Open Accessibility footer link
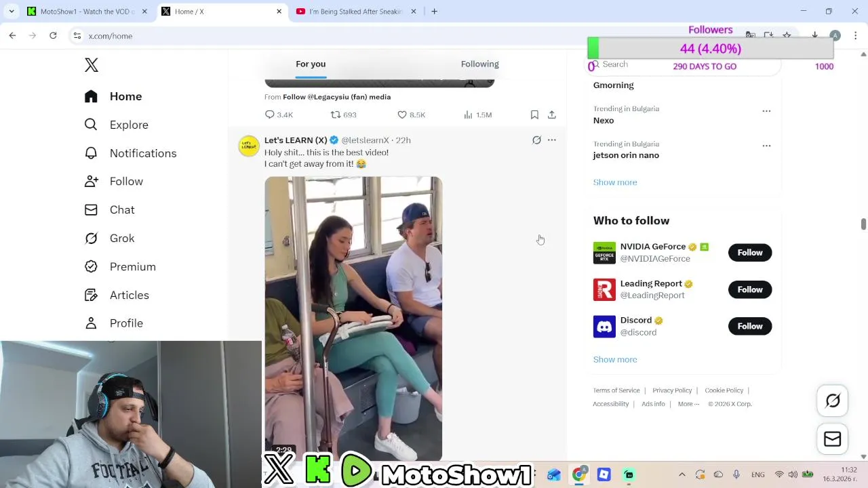 pos(611,404)
